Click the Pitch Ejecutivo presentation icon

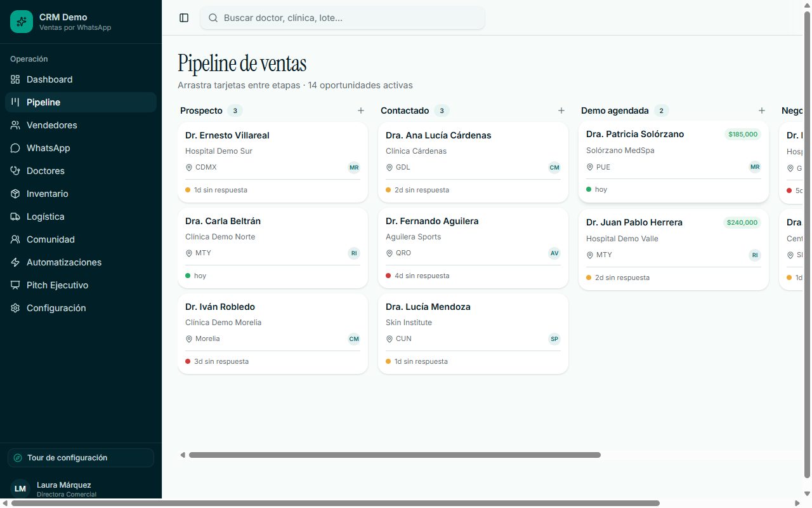(15, 285)
